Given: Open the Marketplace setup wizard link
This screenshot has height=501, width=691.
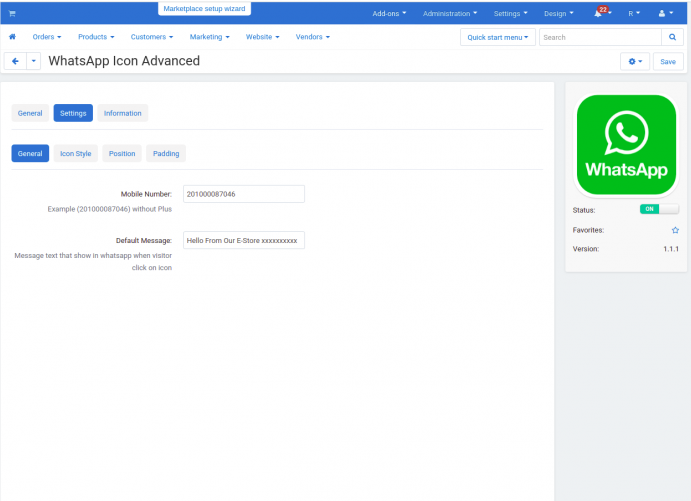Looking at the screenshot, I should click(204, 9).
